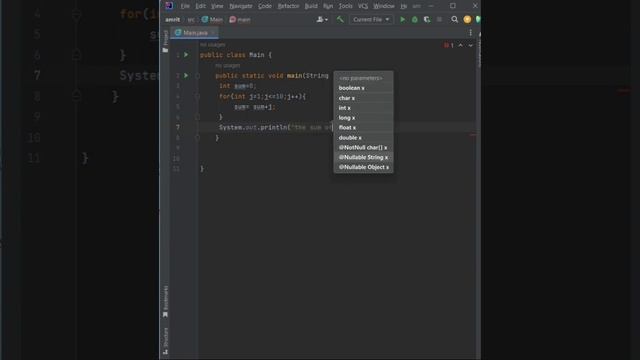The width and height of the screenshot is (640, 360).
Task: Open the Structure tool window
Action: 165,340
